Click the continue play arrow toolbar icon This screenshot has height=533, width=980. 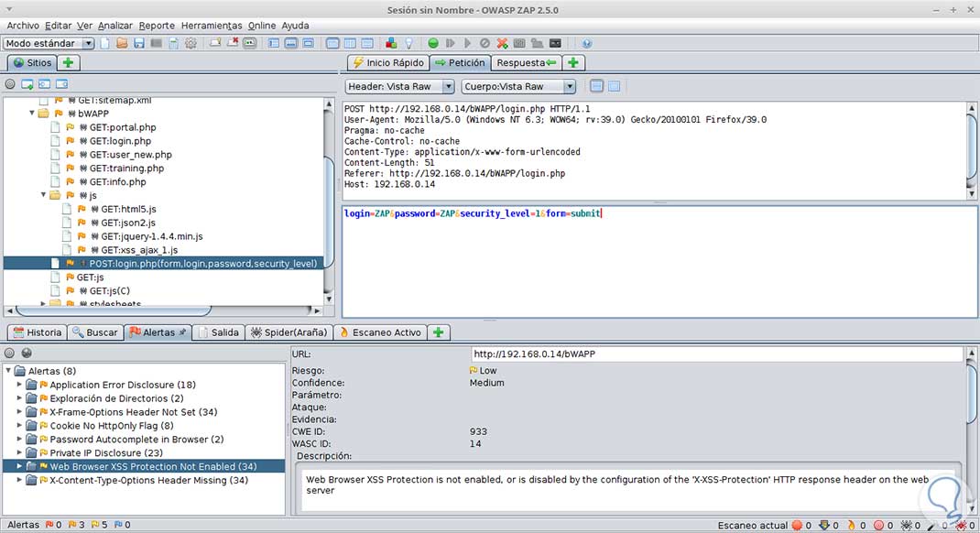click(467, 43)
